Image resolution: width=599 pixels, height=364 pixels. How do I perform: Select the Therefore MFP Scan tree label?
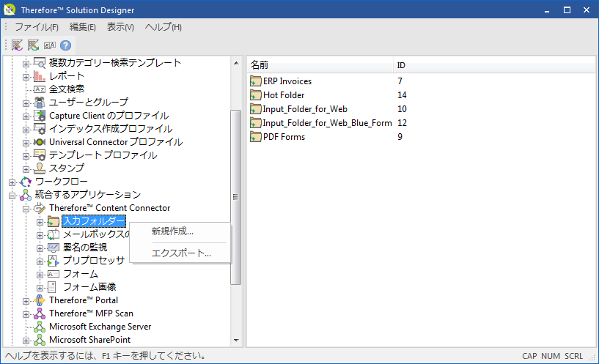[92, 313]
